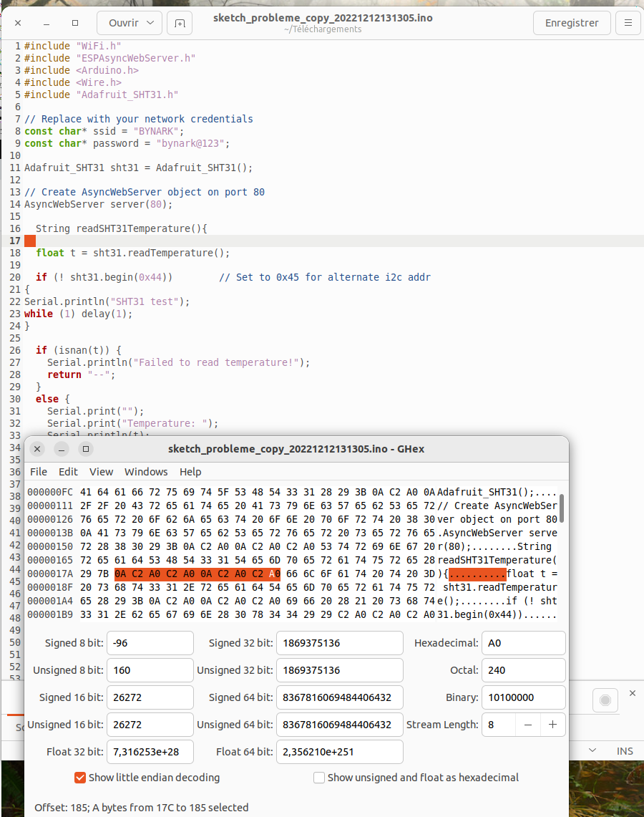
Task: Open the Ouvrir file dropdown in text editor
Action: 129,23
